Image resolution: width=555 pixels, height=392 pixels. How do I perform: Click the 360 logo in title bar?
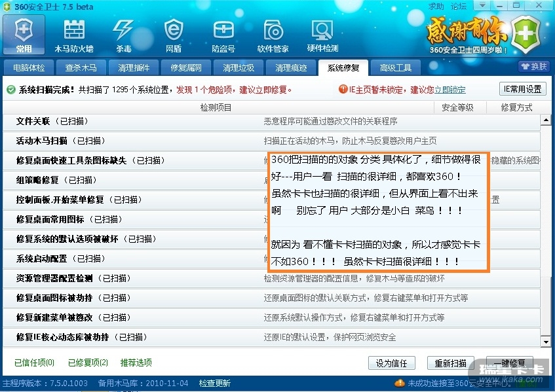coord(7,7)
